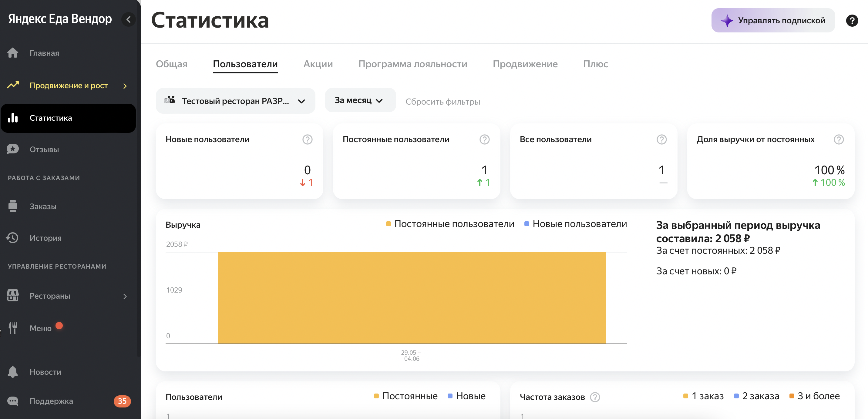Open help via the black question mark icon

coord(852,21)
